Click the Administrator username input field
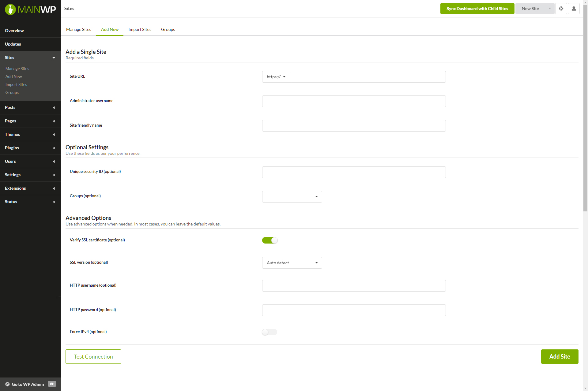 [x=354, y=102]
